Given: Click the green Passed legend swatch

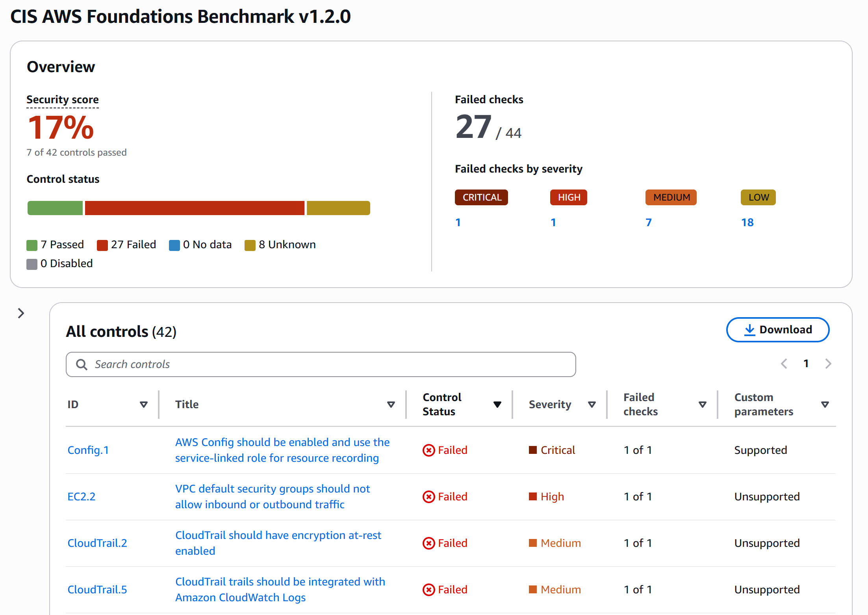Looking at the screenshot, I should 32,245.
